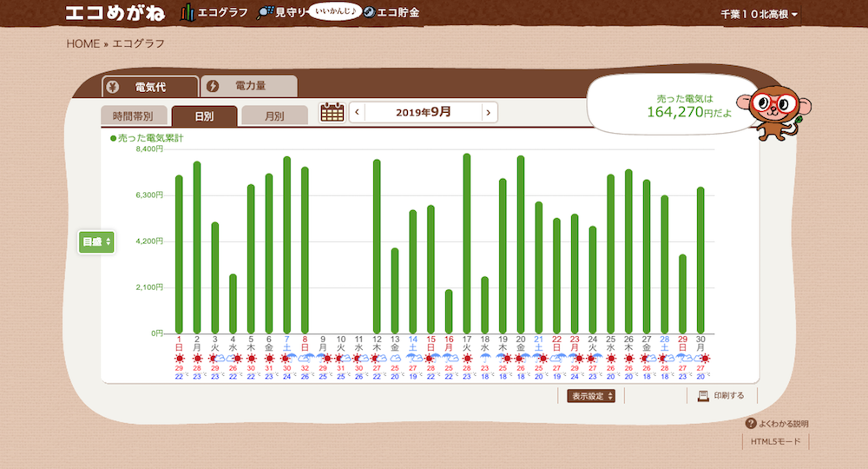Click the green bar for day 7
868x469 pixels.
[286, 245]
